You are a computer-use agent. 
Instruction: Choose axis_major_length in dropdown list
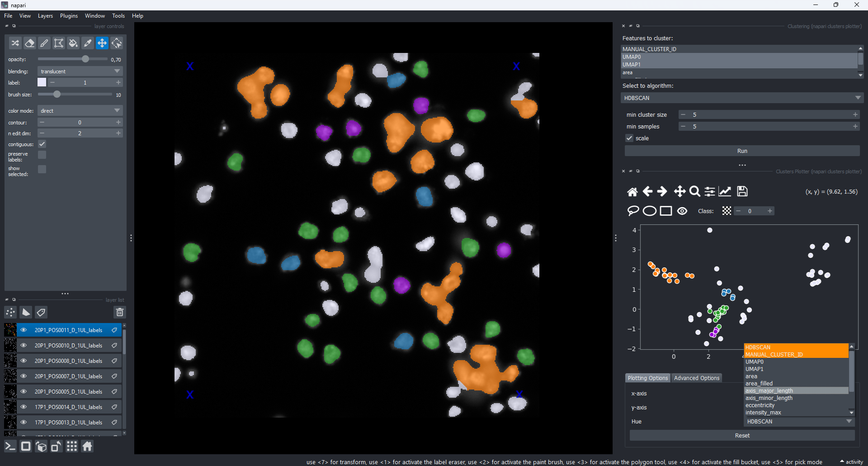coord(796,391)
